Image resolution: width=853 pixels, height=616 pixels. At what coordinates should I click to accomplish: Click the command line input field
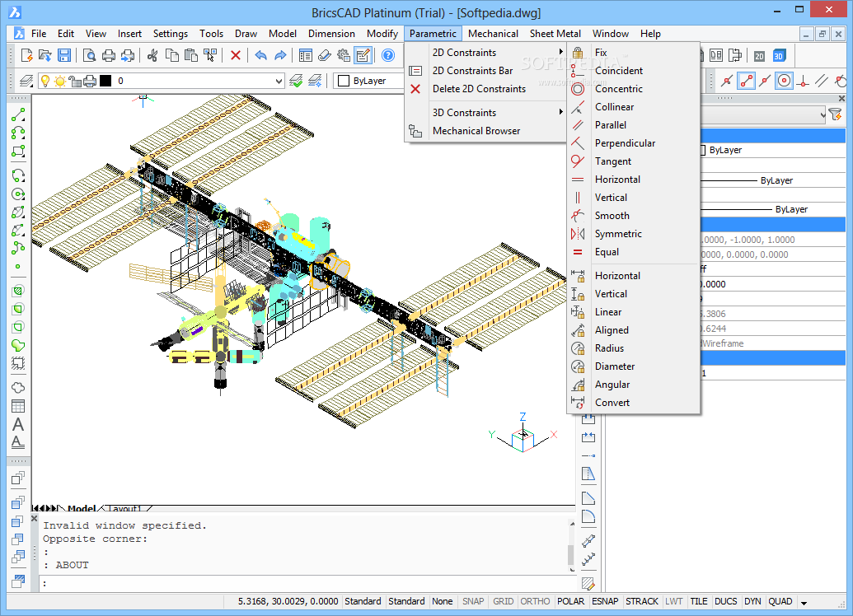pos(307,583)
